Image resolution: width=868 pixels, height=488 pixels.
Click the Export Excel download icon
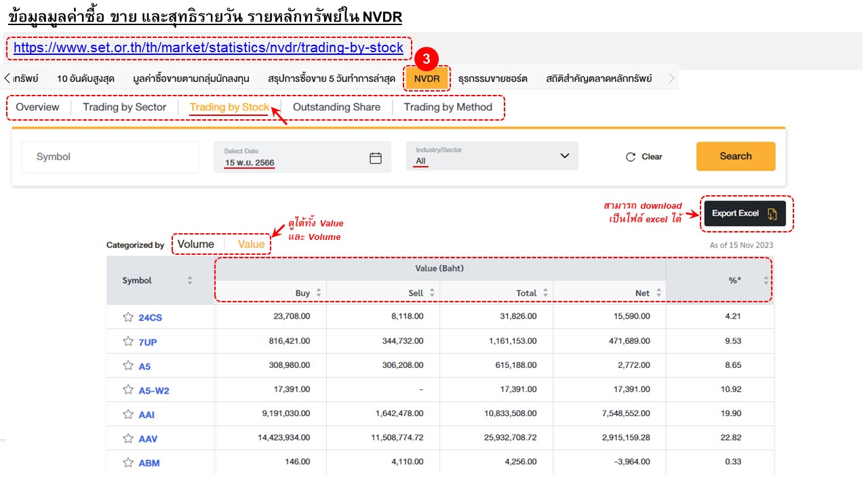[773, 213]
